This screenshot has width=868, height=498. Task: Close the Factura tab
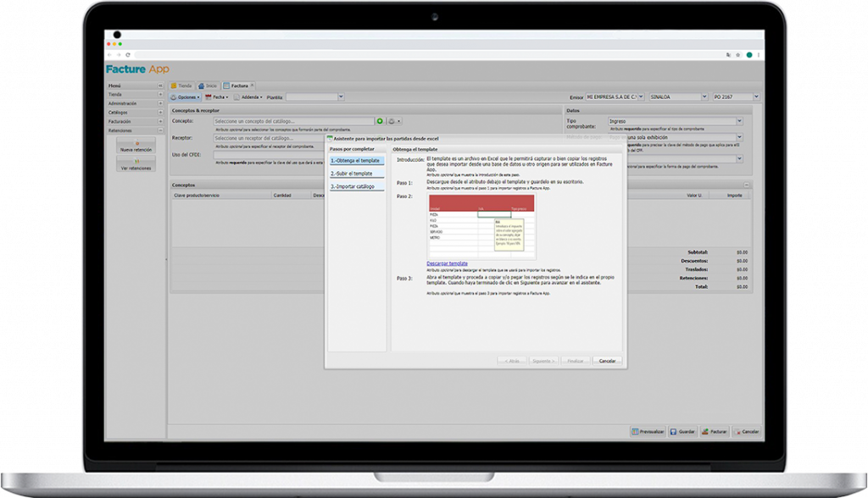tap(253, 86)
